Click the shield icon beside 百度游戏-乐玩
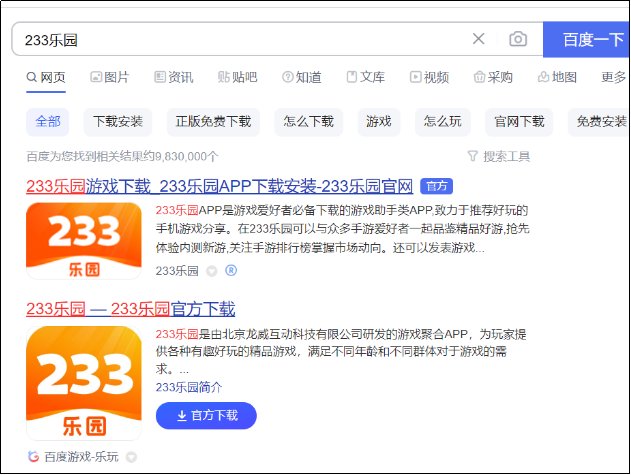Image resolution: width=631 pixels, height=475 pixels. (131, 457)
